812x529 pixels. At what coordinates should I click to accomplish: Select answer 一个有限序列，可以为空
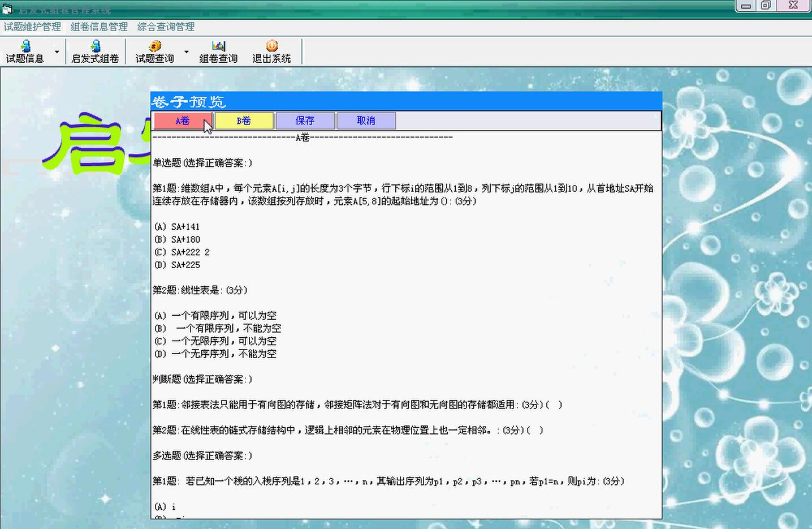215,316
